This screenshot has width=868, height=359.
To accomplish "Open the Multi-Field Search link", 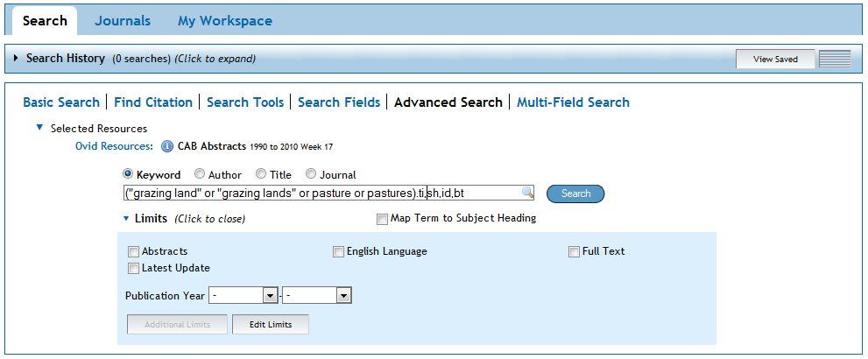I will point(573,102).
